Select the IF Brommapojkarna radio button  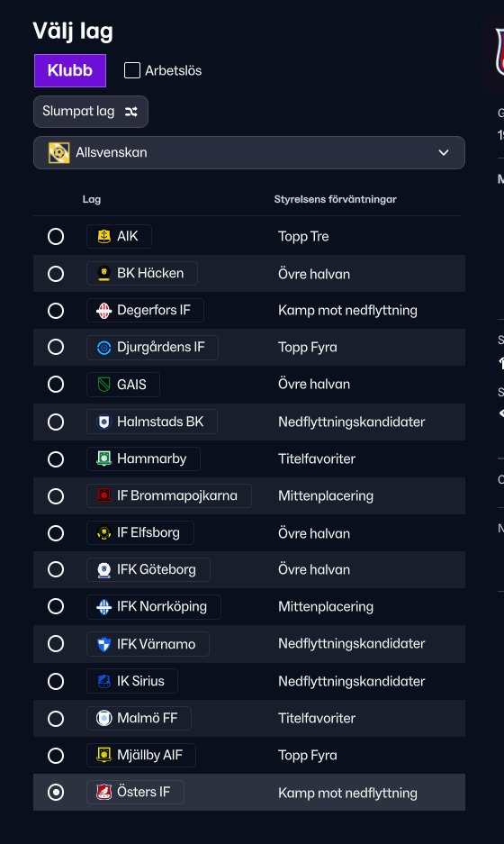[x=56, y=495]
